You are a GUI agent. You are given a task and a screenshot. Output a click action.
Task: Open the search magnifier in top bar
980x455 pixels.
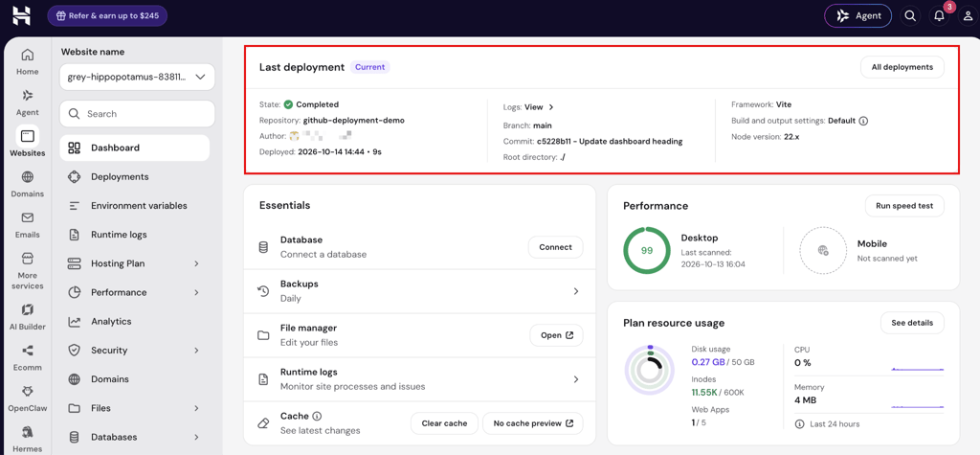coord(909,16)
